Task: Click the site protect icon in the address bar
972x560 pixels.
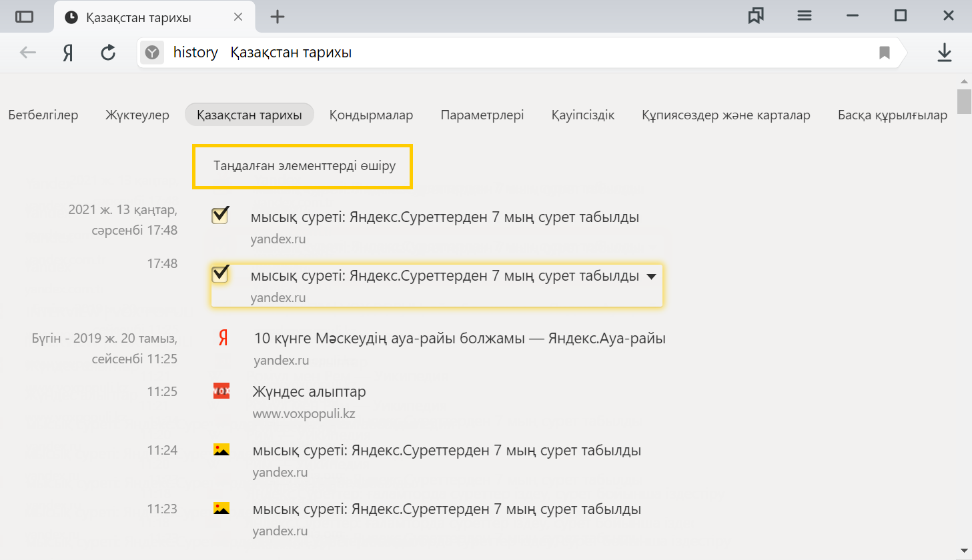Action: pyautogui.click(x=152, y=52)
